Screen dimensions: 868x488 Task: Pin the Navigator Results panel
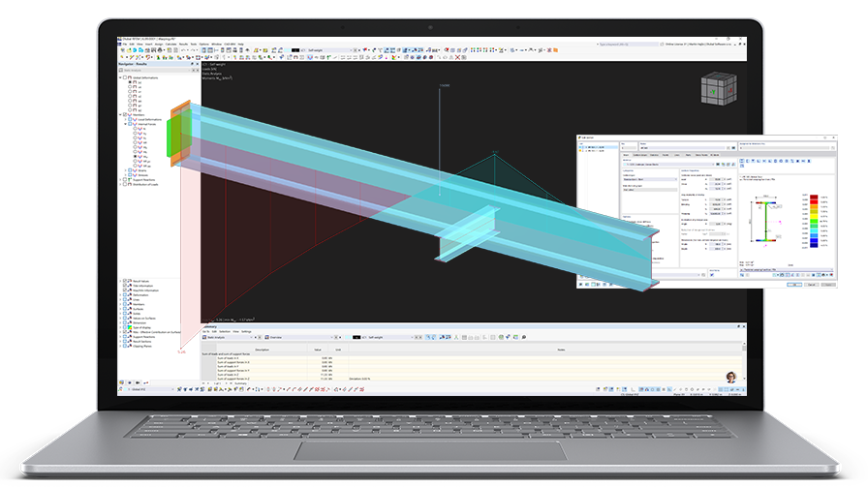pyautogui.click(x=192, y=64)
